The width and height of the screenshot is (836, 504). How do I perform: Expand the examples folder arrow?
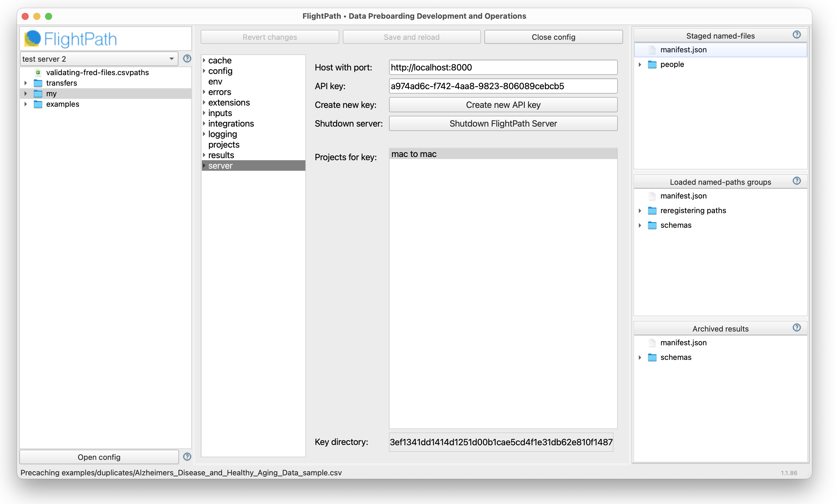point(26,104)
